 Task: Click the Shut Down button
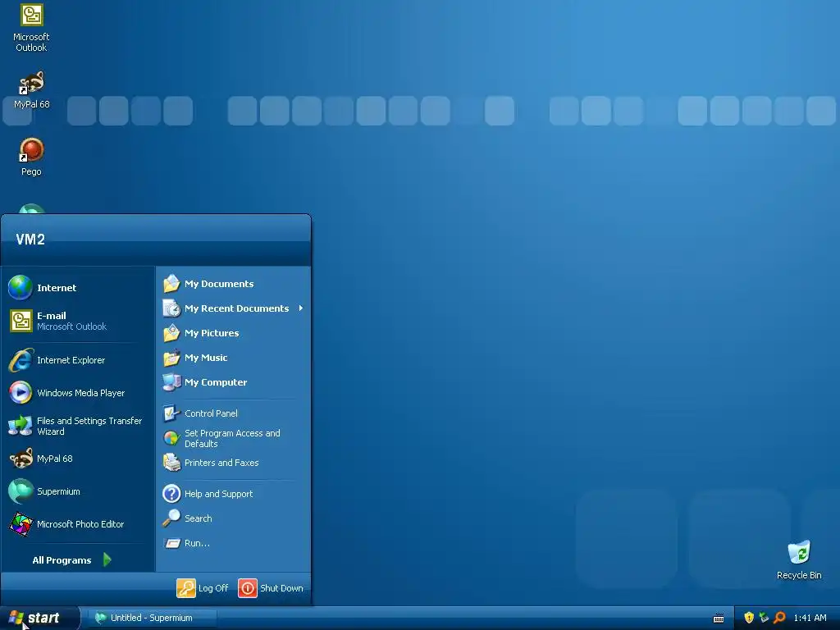[271, 587]
